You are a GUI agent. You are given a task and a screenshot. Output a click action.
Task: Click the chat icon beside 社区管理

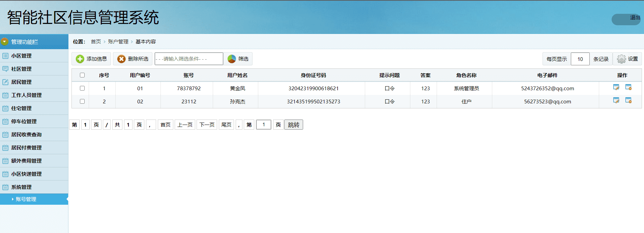5,69
